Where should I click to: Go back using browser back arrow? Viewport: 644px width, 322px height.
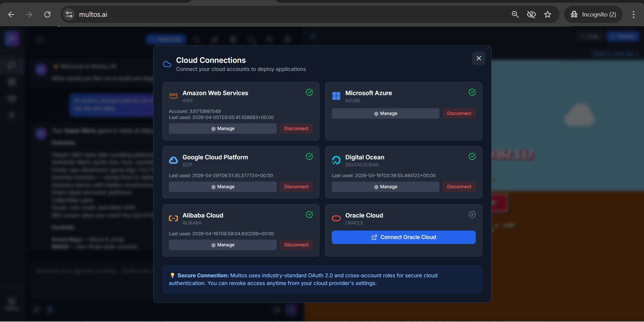pos(11,14)
